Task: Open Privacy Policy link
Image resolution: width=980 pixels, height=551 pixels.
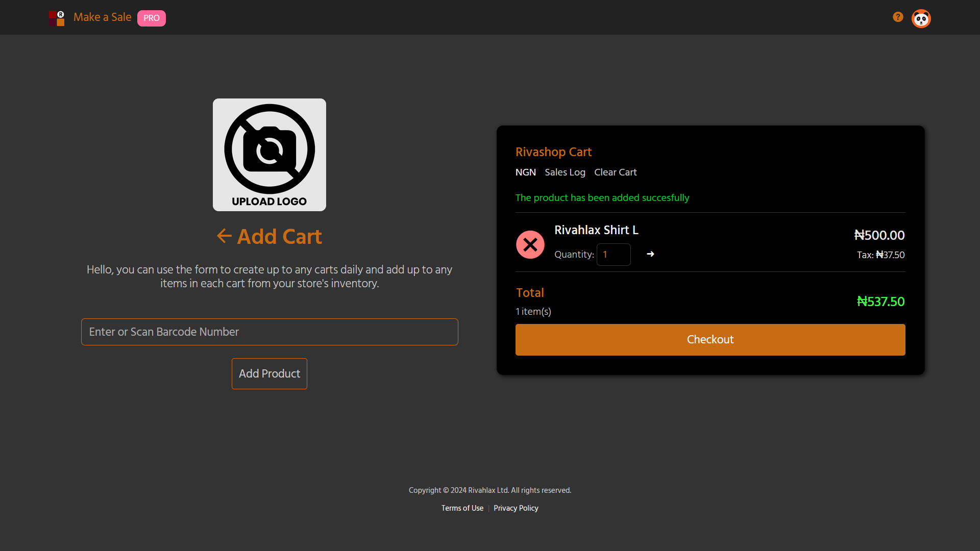Action: click(x=516, y=508)
